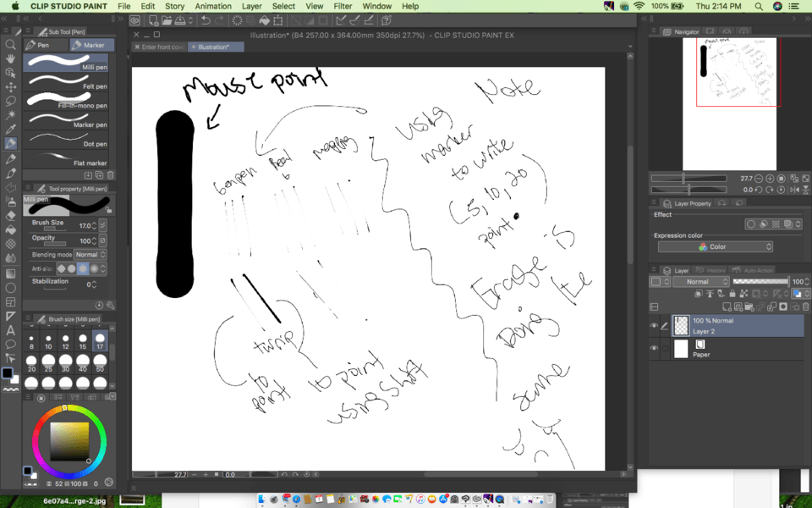Pick the Eyedropper tool from the left toolbar
The width and height of the screenshot is (812, 508).
click(x=11, y=128)
